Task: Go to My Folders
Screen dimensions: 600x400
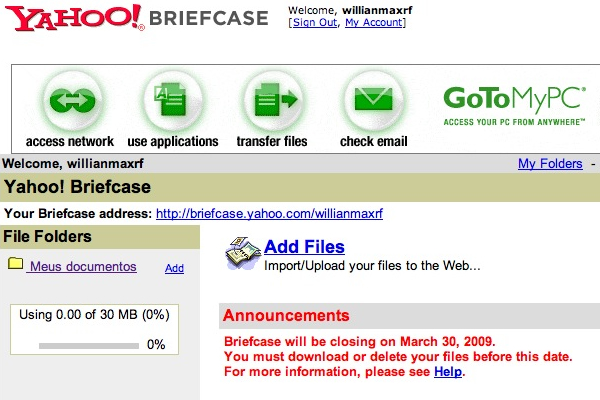Action: pos(551,164)
